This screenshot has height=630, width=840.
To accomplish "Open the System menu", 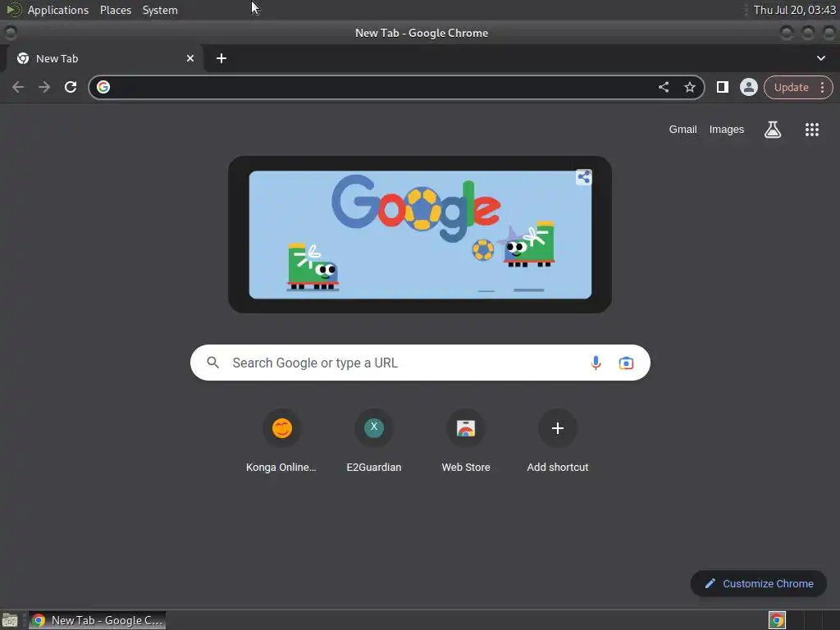I will pyautogui.click(x=160, y=10).
